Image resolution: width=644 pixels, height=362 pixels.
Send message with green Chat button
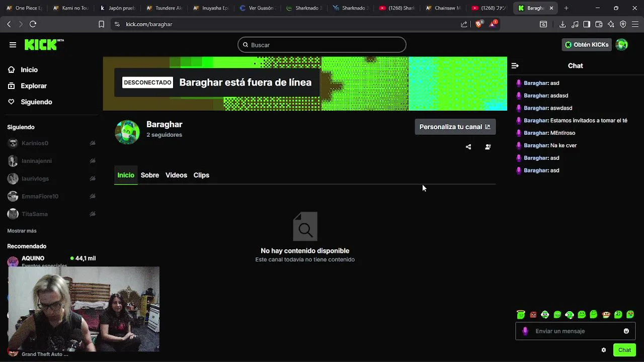[x=624, y=350]
